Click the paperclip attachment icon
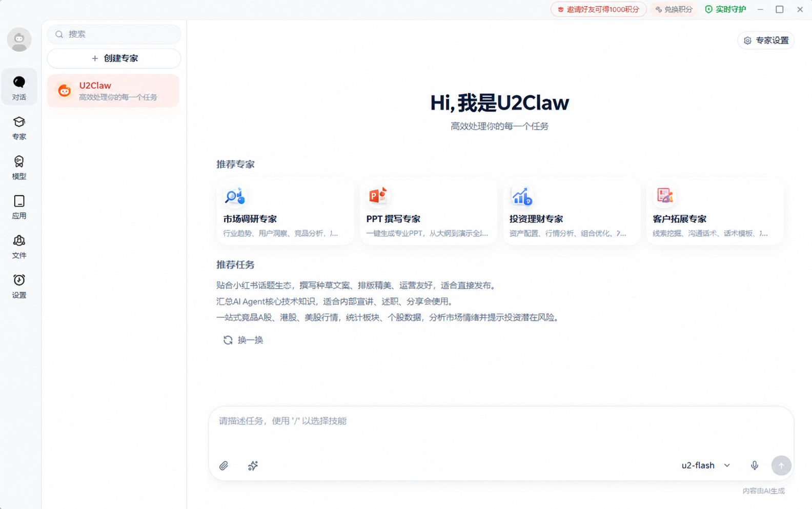812x509 pixels. (x=224, y=465)
